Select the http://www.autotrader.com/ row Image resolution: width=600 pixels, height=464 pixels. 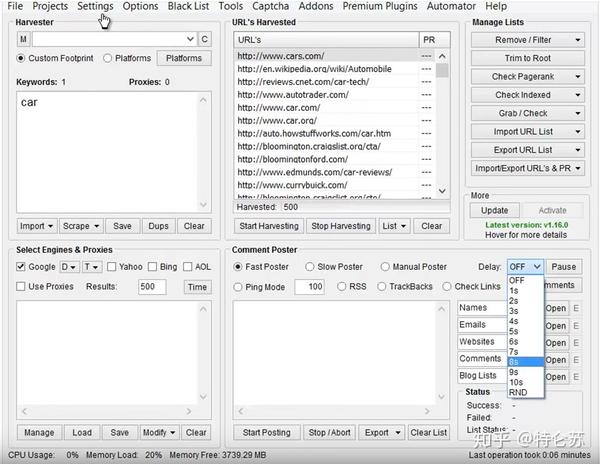point(334,94)
